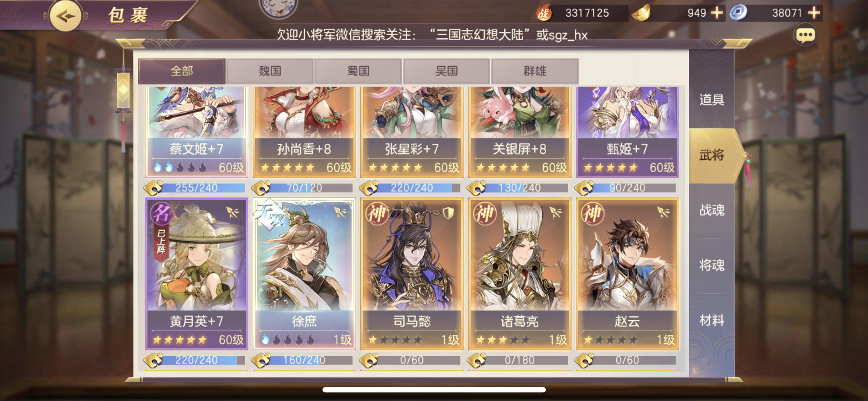Select the 诸葛亮 hero card
This screenshot has width=868, height=401.
(x=519, y=274)
